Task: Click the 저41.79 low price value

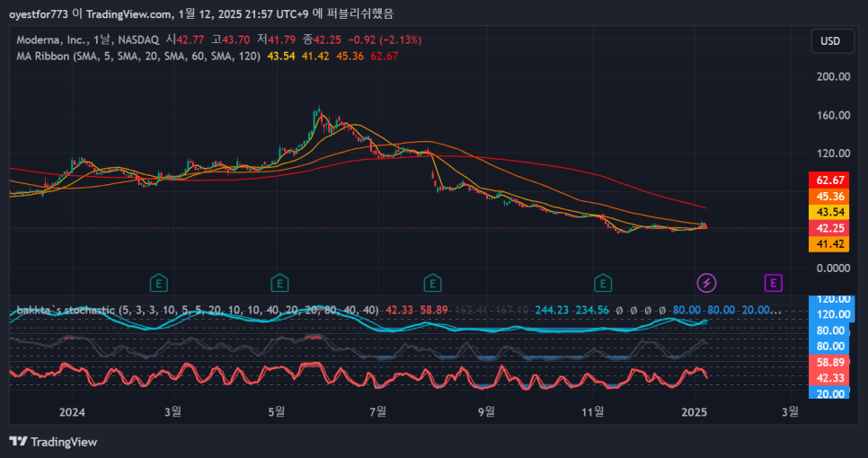Action: [277, 40]
